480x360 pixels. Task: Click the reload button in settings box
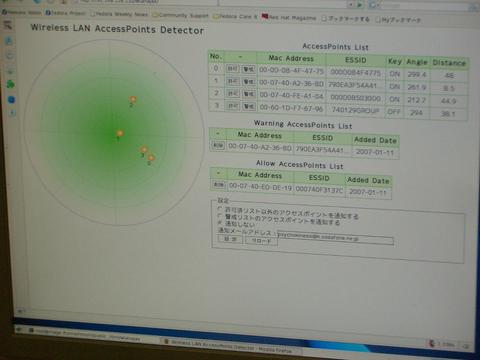pos(261,240)
